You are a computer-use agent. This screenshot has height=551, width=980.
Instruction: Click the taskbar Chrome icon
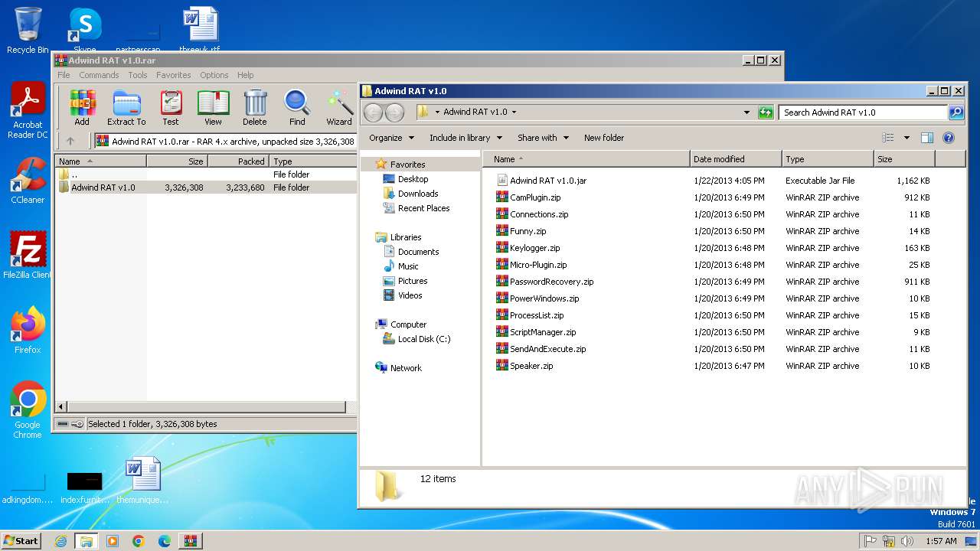(138, 541)
